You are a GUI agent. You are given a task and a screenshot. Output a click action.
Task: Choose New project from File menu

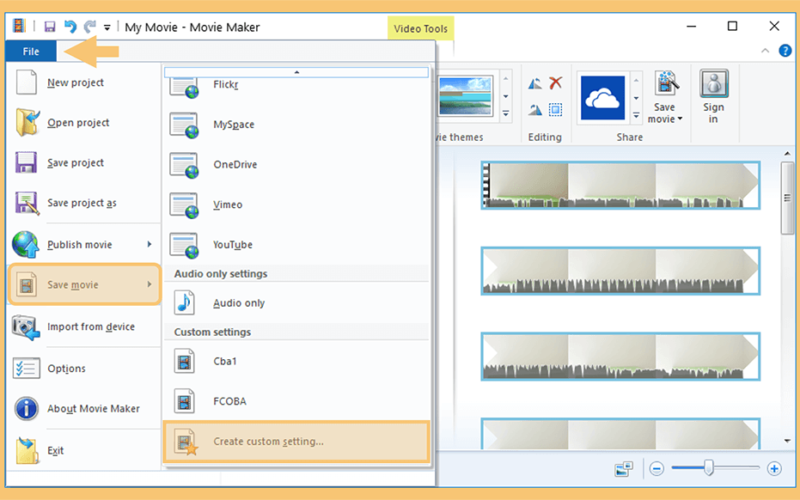point(84,83)
